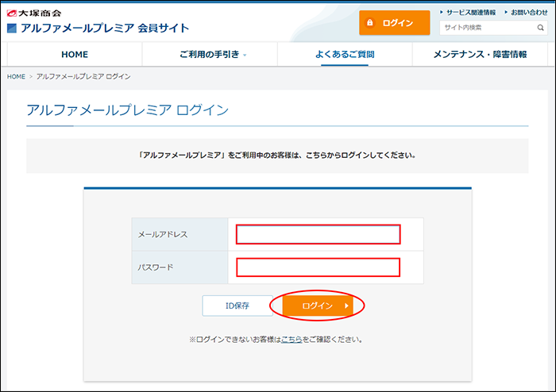This screenshot has width=556, height=392.
Task: Click the lock icon in header login button
Action: pos(370,23)
